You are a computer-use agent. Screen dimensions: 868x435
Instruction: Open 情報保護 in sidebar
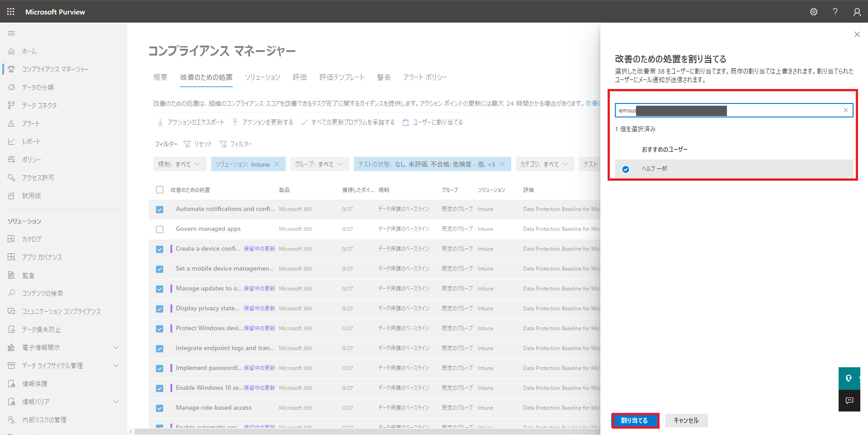[x=35, y=384]
